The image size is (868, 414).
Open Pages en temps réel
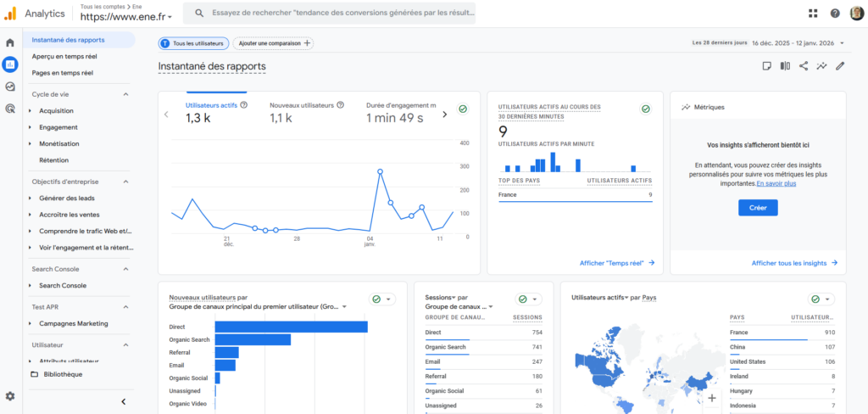point(63,73)
